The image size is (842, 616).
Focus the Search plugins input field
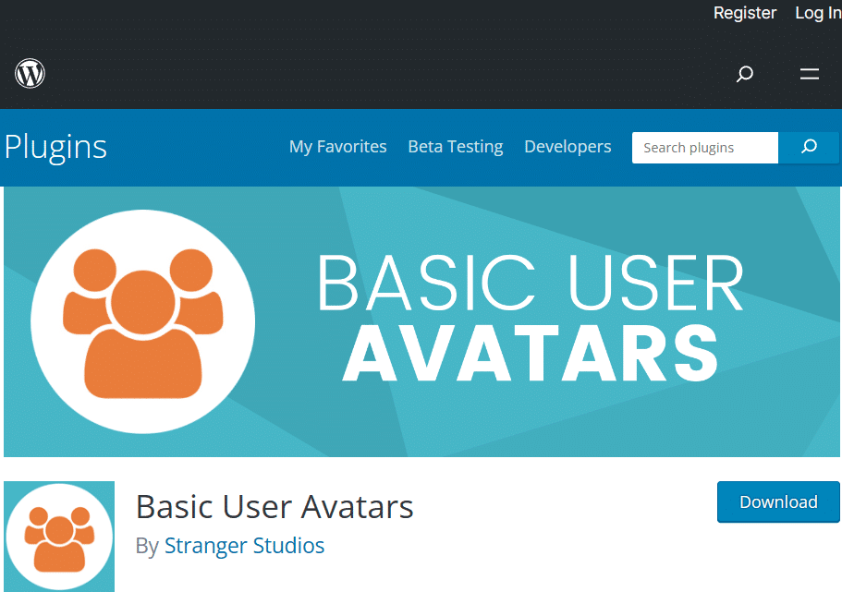click(x=704, y=147)
